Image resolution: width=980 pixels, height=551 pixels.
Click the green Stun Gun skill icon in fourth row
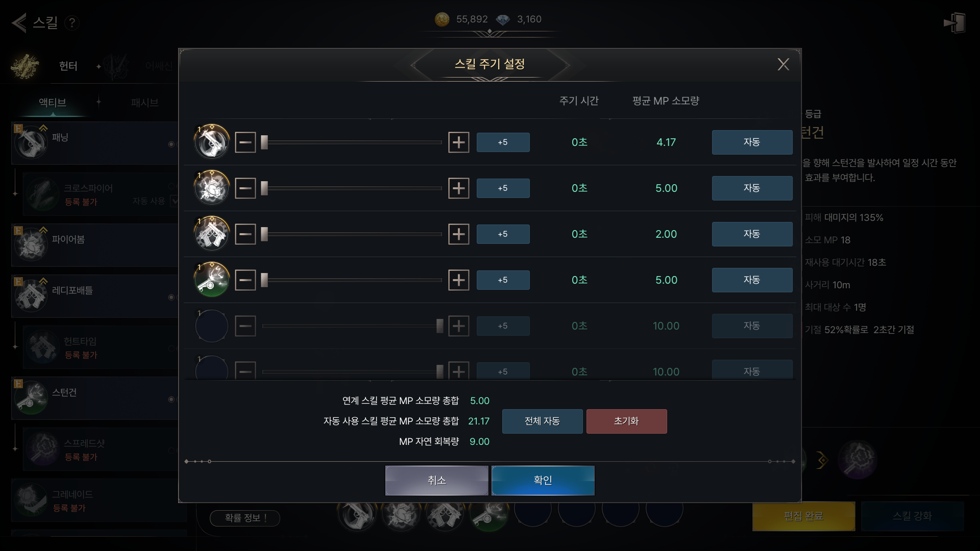tap(212, 280)
